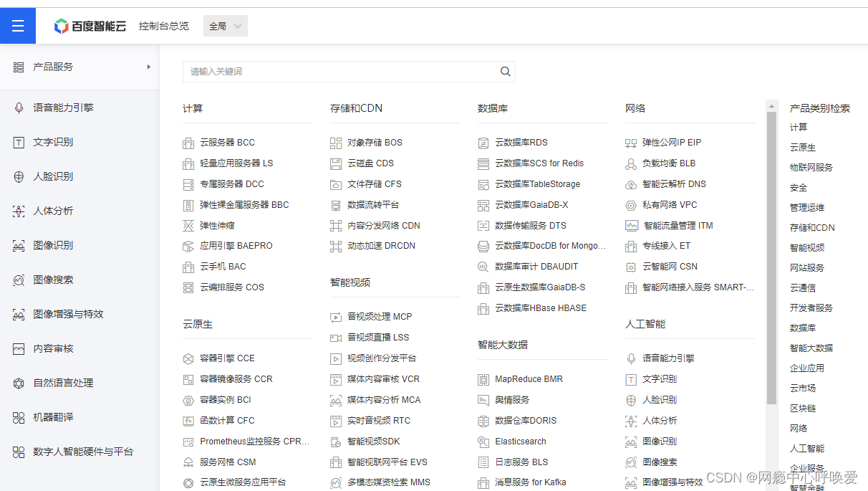Viewport: 868px width, 491px height.
Task: Open 专线接入 ET link
Action: point(667,246)
